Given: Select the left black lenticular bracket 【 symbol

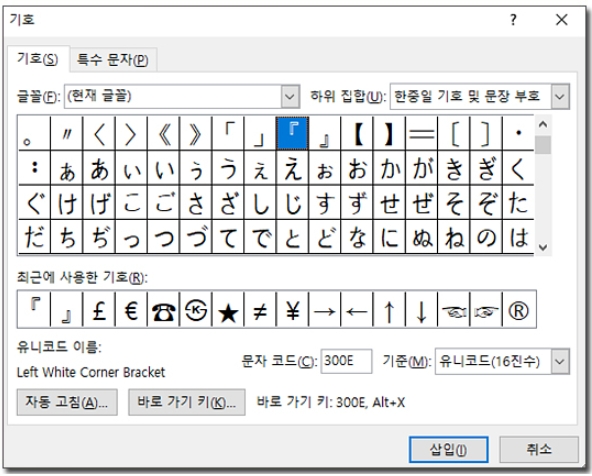Looking at the screenshot, I should point(357,133).
